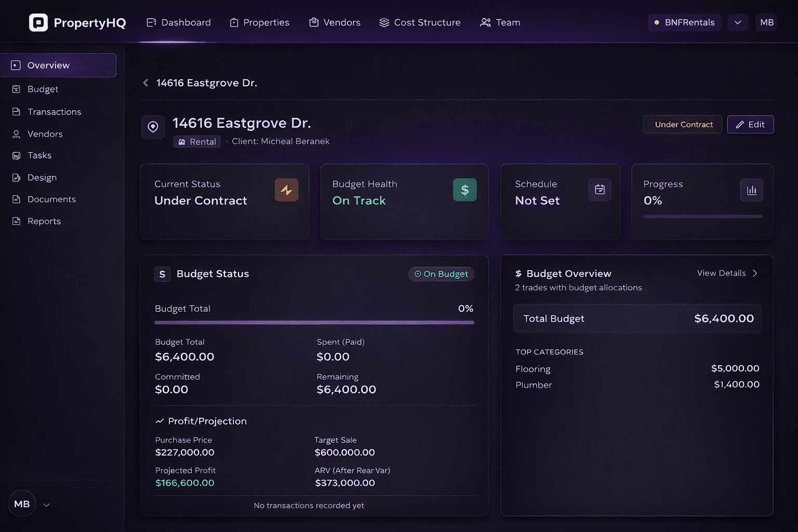798x532 pixels.
Task: Expand the user menu next to MB avatar
Action: [x=46, y=504]
